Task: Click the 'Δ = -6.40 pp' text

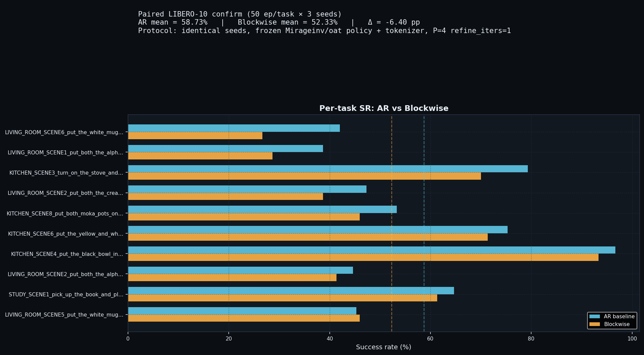Action: point(394,22)
